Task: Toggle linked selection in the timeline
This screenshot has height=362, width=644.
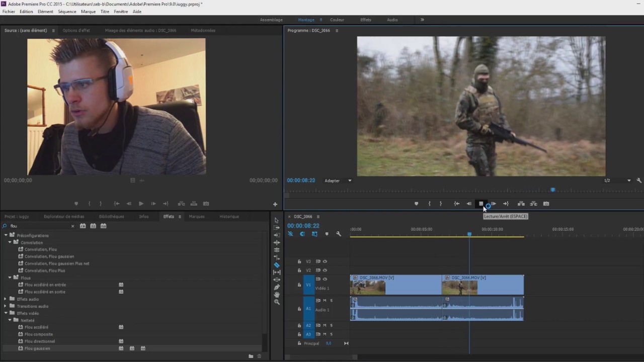Action: tap(314, 234)
